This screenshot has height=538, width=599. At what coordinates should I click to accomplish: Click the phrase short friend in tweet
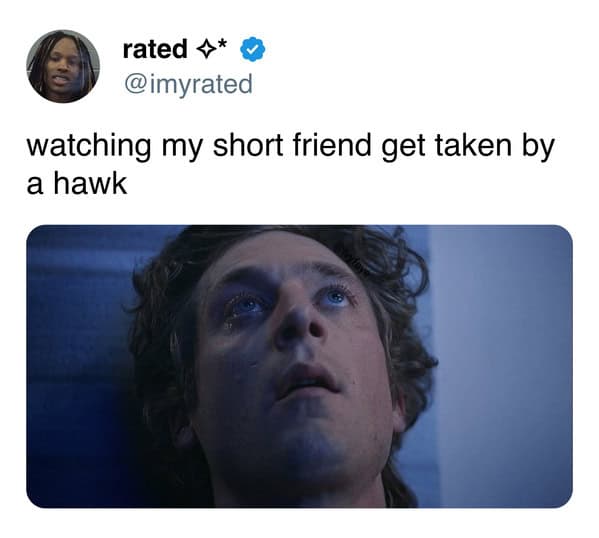292,145
